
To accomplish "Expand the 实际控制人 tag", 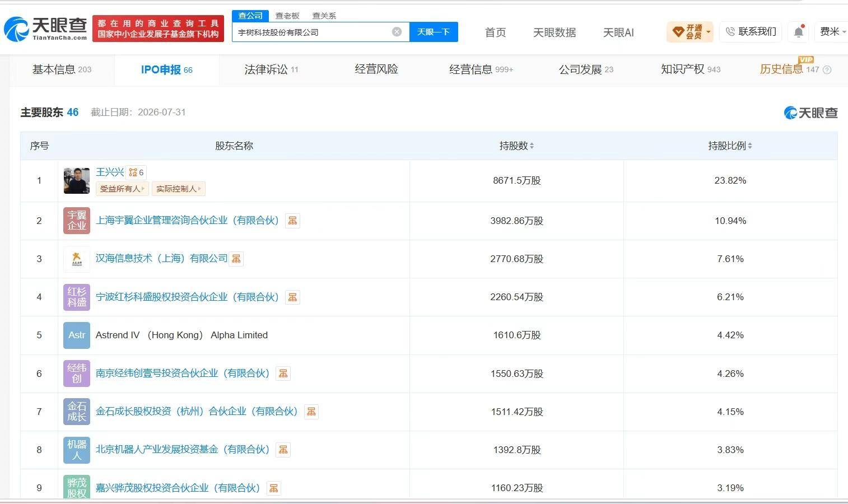I will 179,189.
